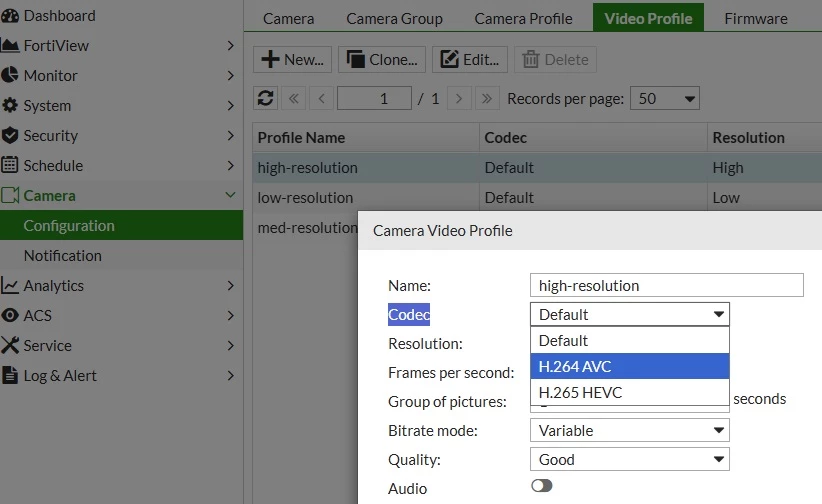This screenshot has width=822, height=504.
Task: Click the System gear icon
Action: pyautogui.click(x=9, y=105)
